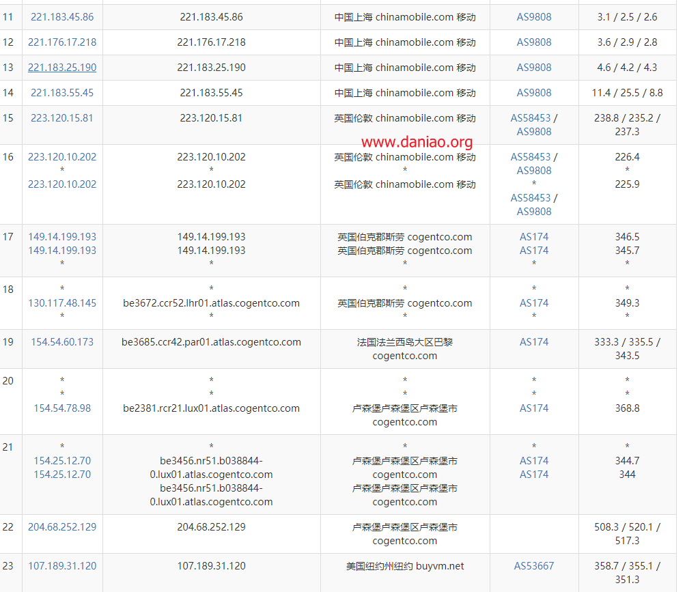Open underlined IP link 221.183.25.190
Screen dimensions: 700x592
pos(62,68)
